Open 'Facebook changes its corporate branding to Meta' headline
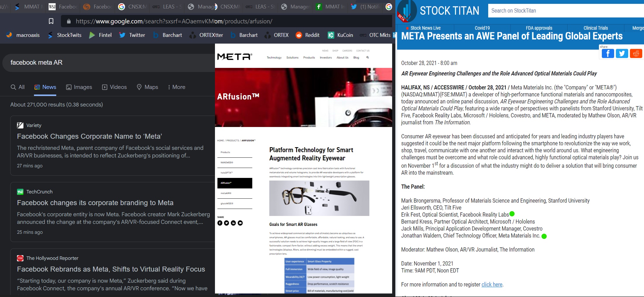Screen dimensions: 644x297 click(x=95, y=203)
